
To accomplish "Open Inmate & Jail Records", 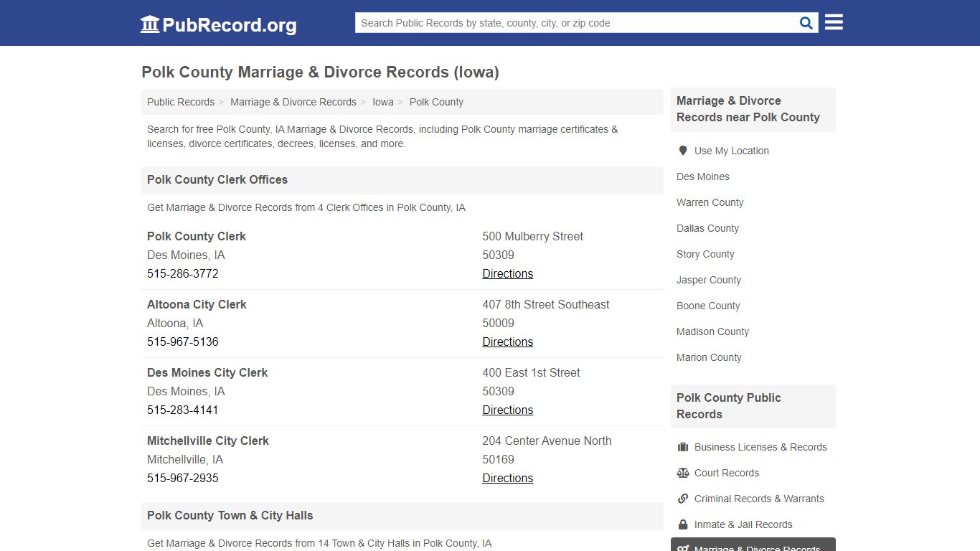I will tap(743, 524).
